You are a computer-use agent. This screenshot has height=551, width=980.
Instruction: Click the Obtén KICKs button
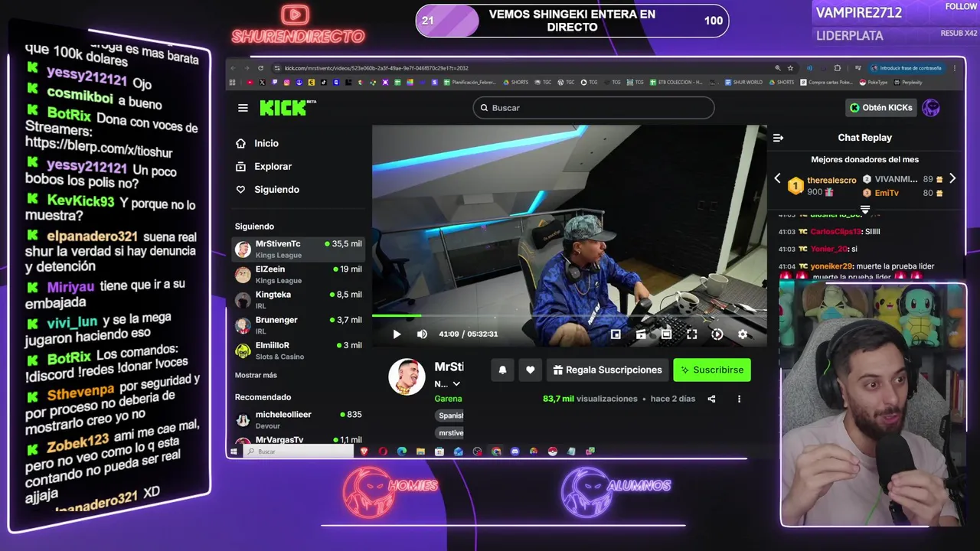tap(880, 108)
